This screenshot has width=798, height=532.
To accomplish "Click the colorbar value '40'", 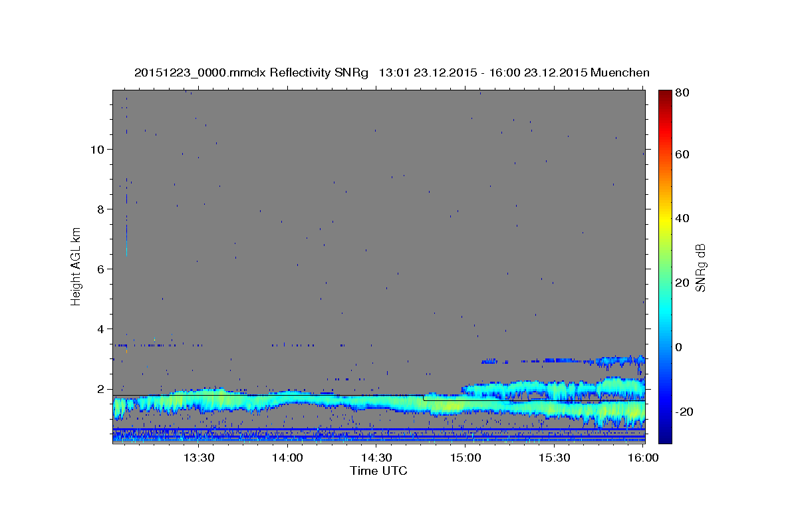I will (x=682, y=218).
